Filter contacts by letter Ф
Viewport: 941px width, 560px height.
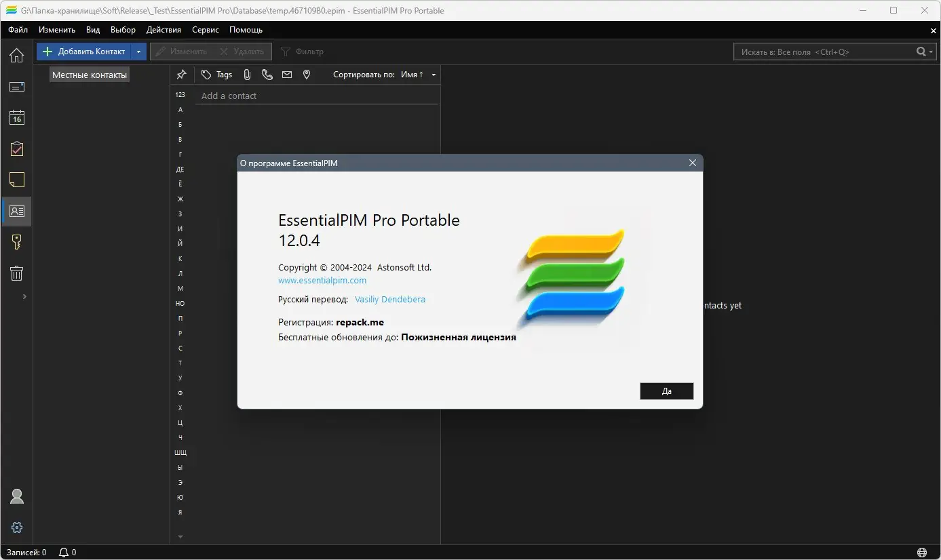180,393
